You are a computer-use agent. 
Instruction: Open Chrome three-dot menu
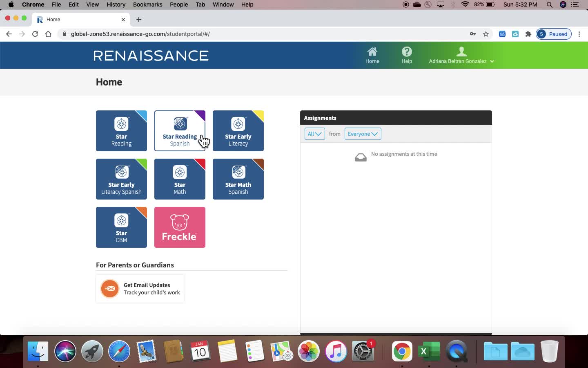[579, 34]
